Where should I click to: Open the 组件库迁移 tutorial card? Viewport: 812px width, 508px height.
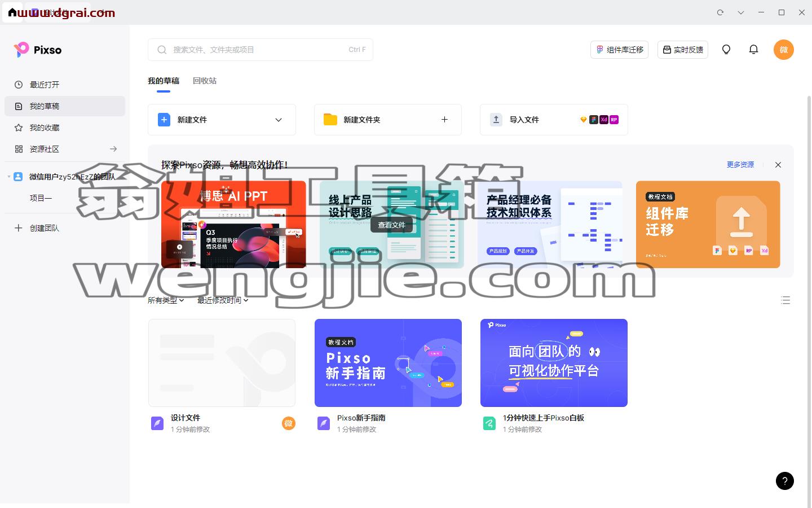pos(708,224)
